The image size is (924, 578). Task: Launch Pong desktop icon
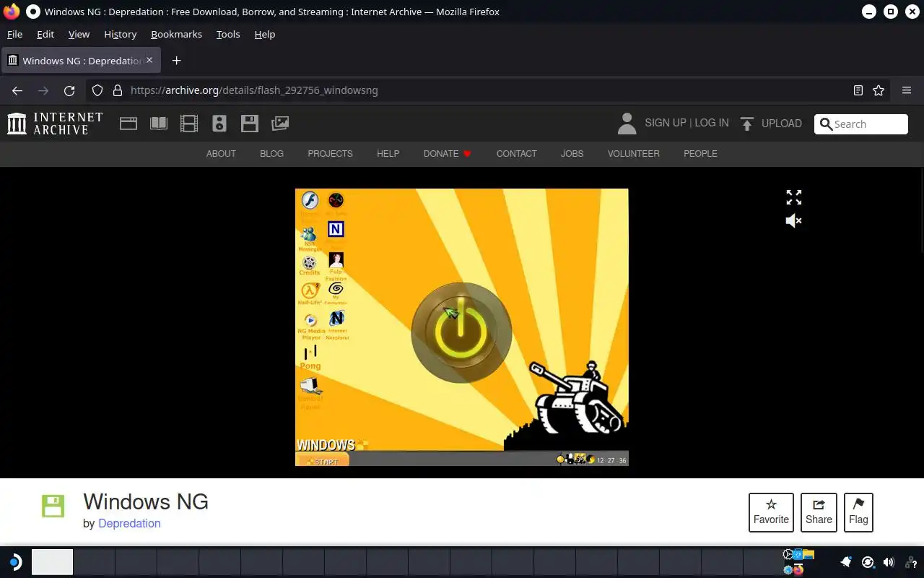click(310, 358)
